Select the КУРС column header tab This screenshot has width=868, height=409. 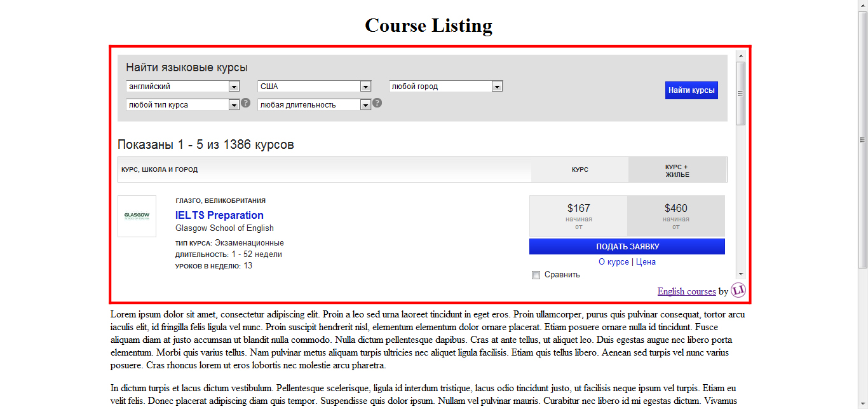(x=580, y=170)
